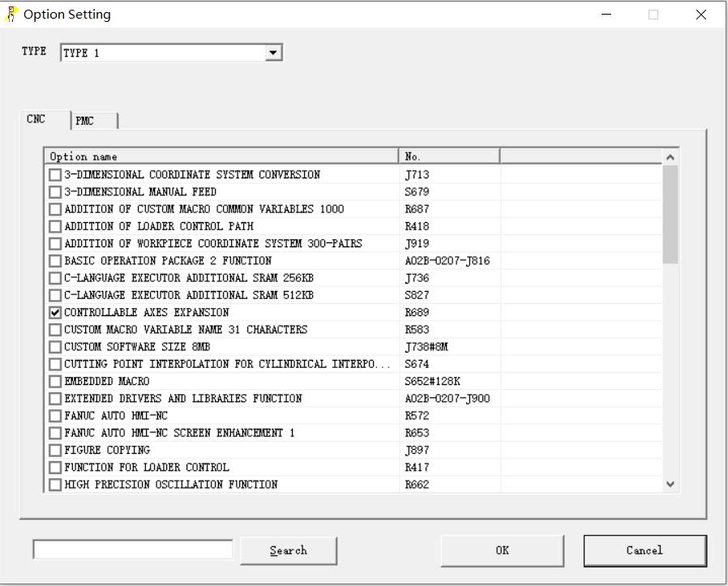728x586 pixels.
Task: Check the FIGURE COPYING option
Action: coord(55,451)
